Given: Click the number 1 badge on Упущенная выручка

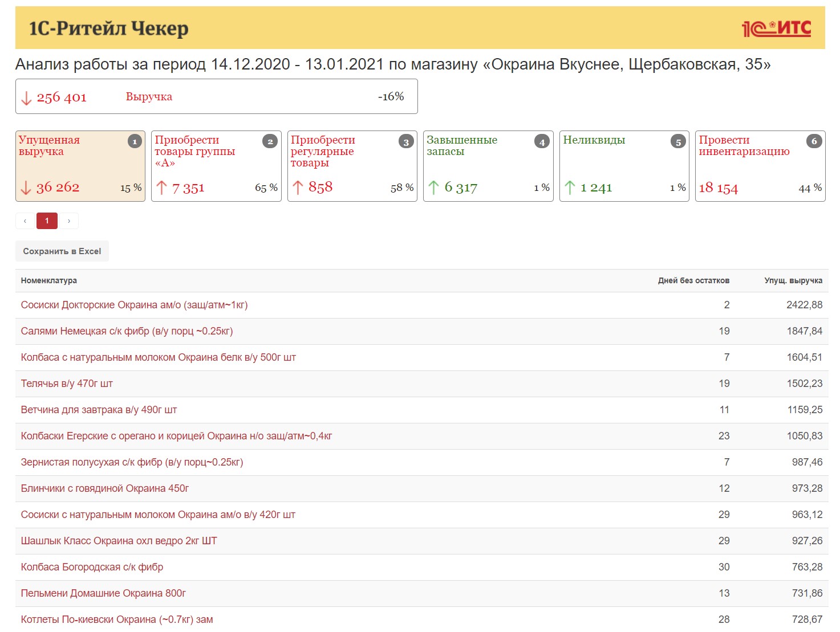Looking at the screenshot, I should point(135,141).
